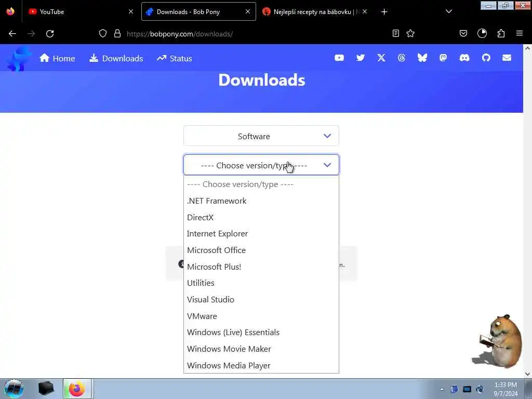Screen dimensions: 532x399
Task: Choose VMware option
Action: 261,316
